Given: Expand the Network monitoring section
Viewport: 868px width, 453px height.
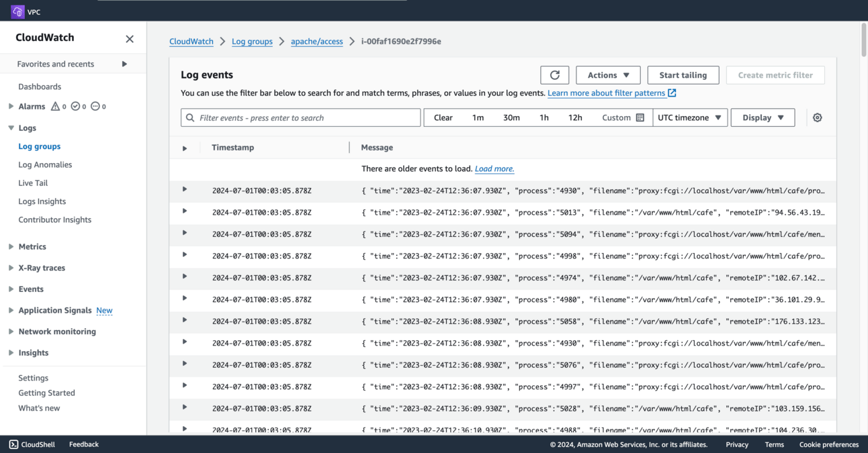Looking at the screenshot, I should point(11,332).
